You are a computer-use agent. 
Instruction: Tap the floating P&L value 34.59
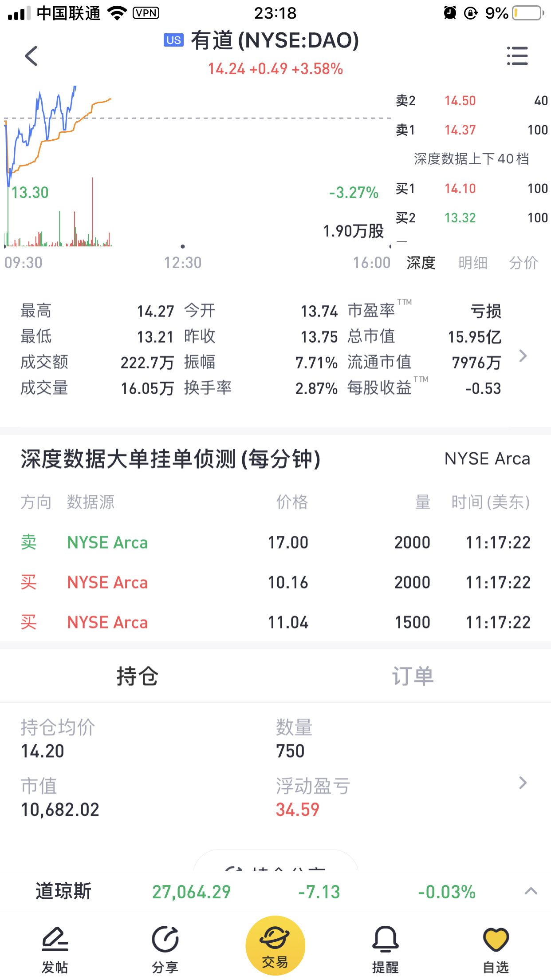[x=298, y=810]
